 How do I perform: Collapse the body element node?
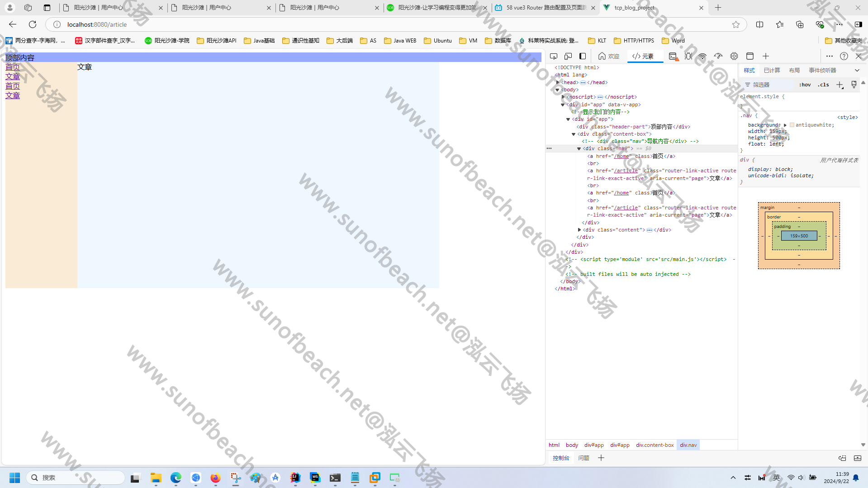point(558,90)
